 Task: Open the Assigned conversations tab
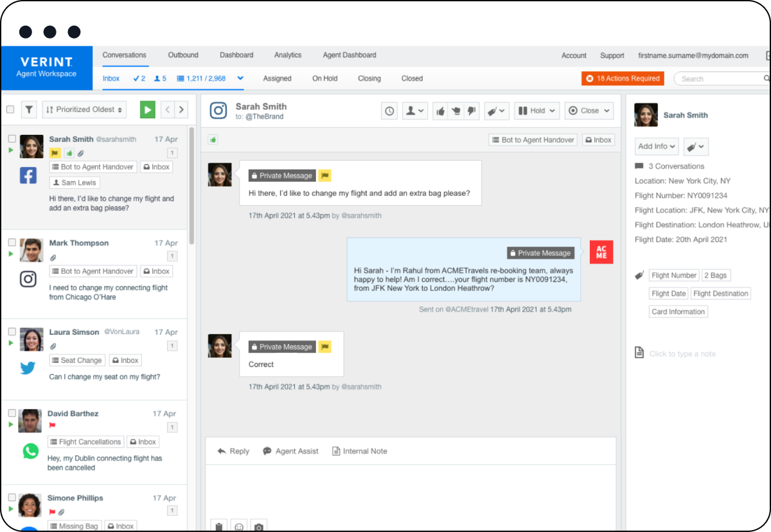[x=277, y=78]
